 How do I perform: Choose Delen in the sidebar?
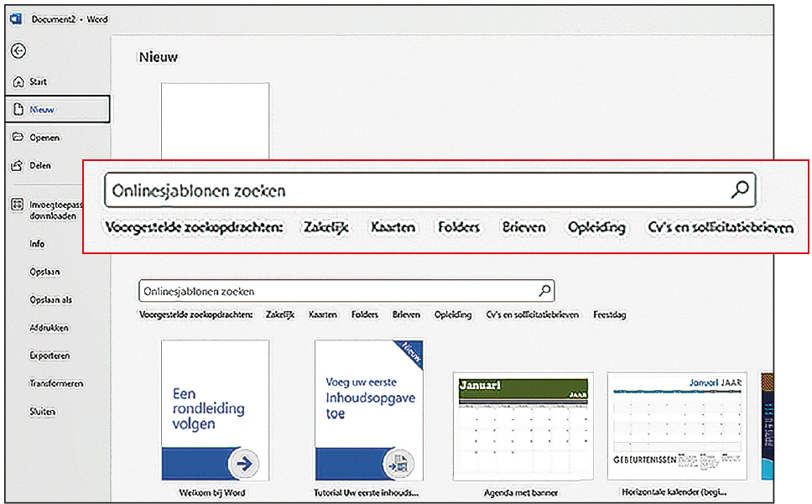coord(32,165)
